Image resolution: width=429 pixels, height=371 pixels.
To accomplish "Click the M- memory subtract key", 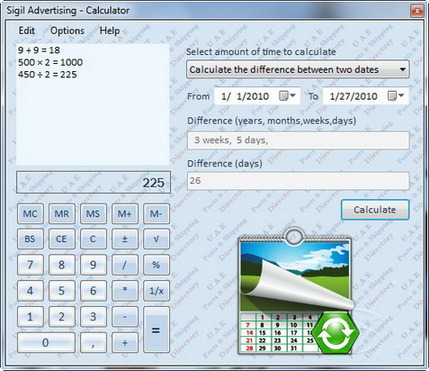I will click(156, 214).
